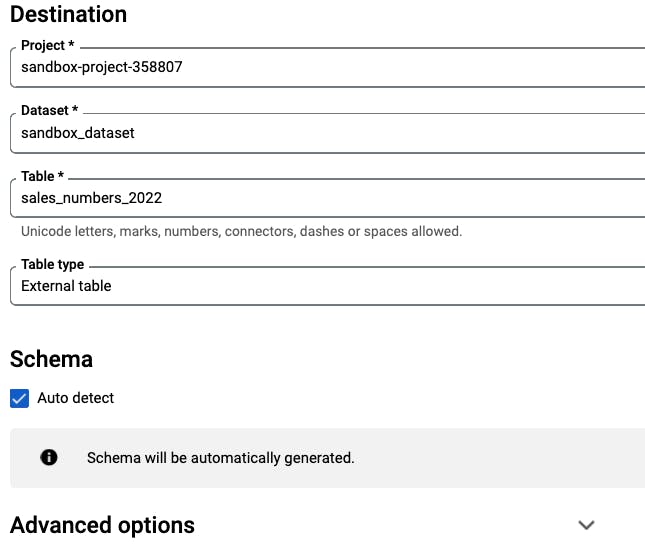The image size is (645, 559).
Task: Uncheck the Auto detect schema checkbox
Action: [19, 398]
